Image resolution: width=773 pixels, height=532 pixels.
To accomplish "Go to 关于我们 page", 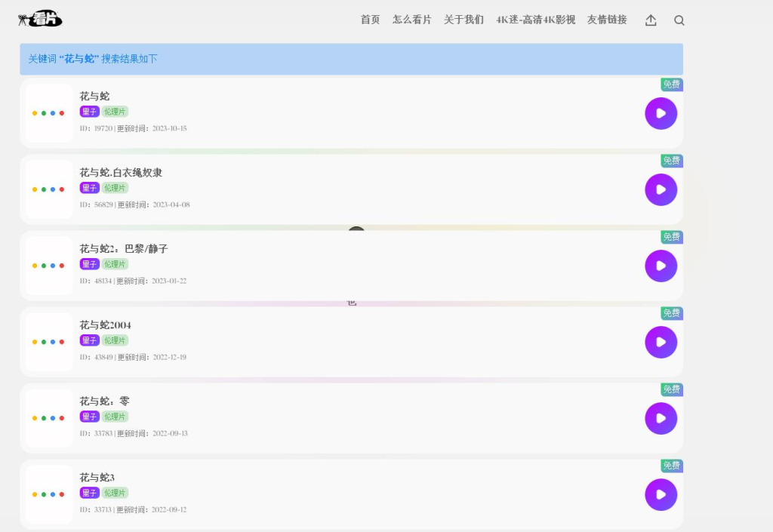I will point(463,20).
